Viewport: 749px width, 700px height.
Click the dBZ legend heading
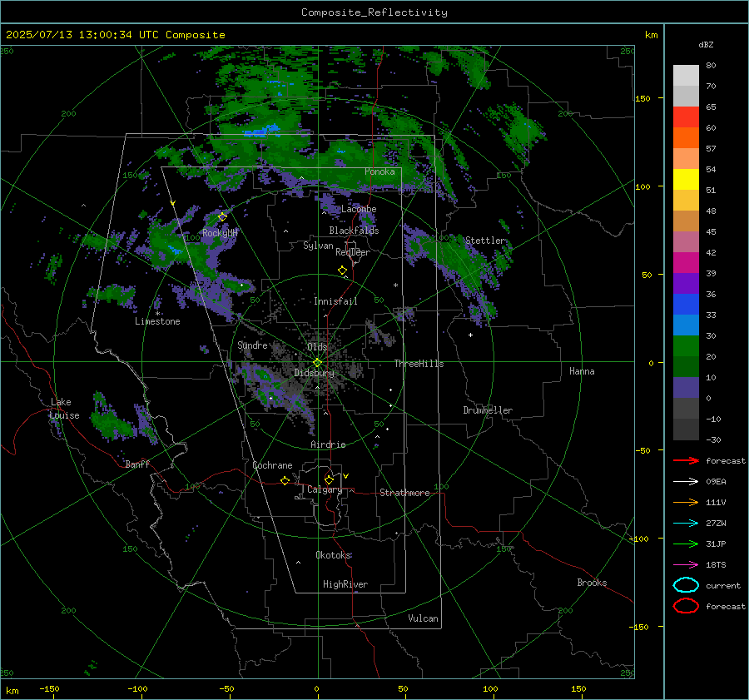click(706, 44)
